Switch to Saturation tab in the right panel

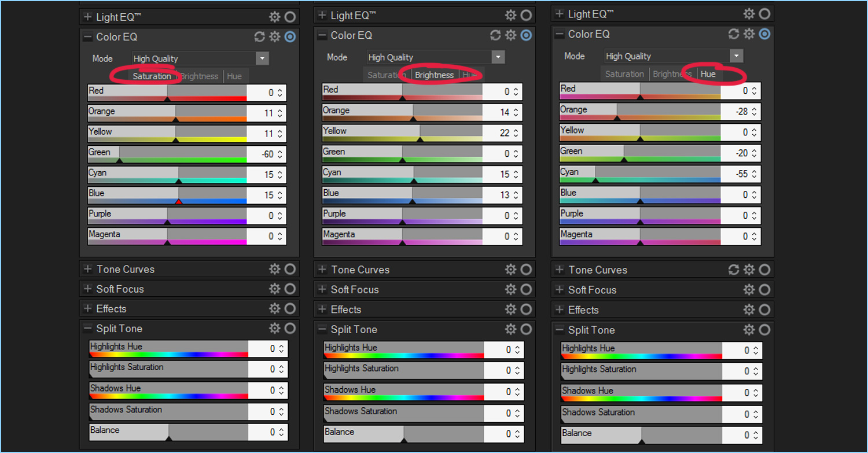point(624,74)
